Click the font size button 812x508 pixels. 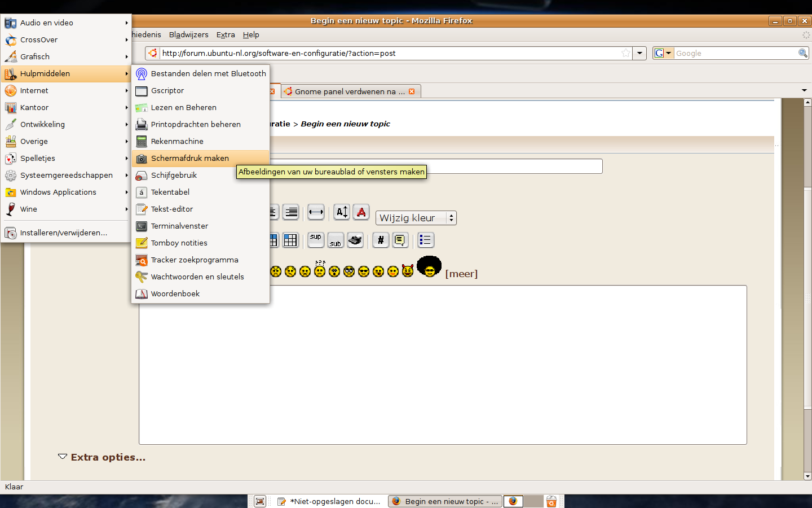point(342,212)
